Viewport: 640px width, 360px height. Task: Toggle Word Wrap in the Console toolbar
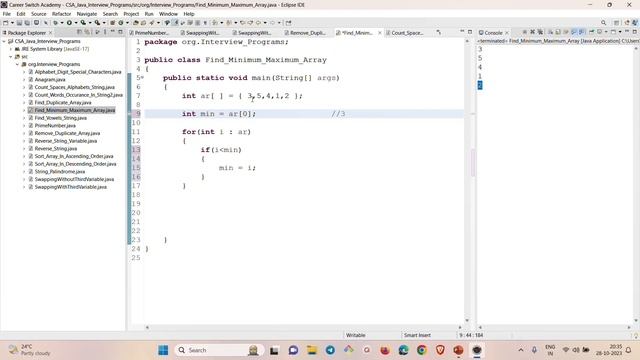pyautogui.click(x=566, y=32)
